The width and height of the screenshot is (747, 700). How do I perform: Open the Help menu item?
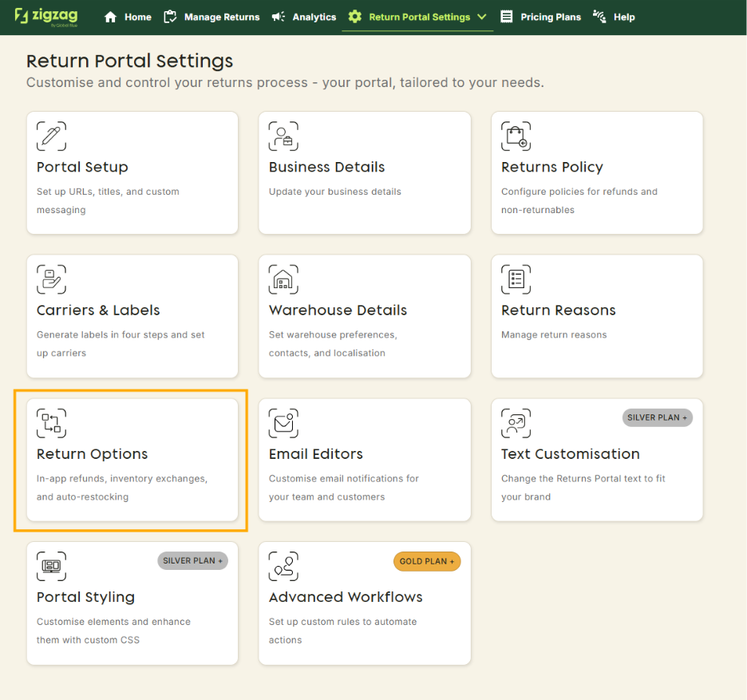click(614, 17)
